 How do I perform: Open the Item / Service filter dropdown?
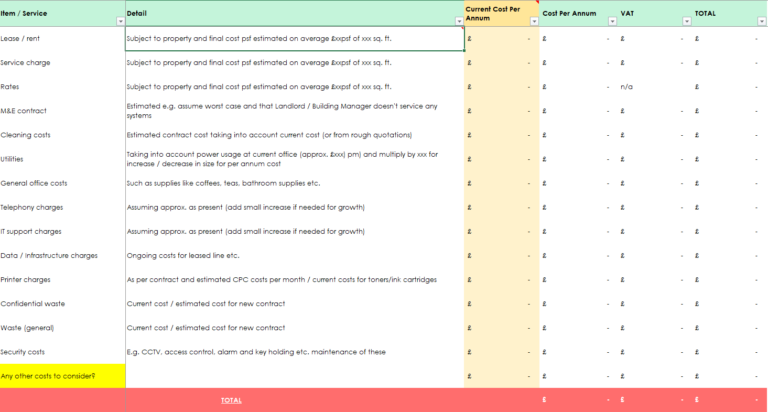[x=120, y=21]
